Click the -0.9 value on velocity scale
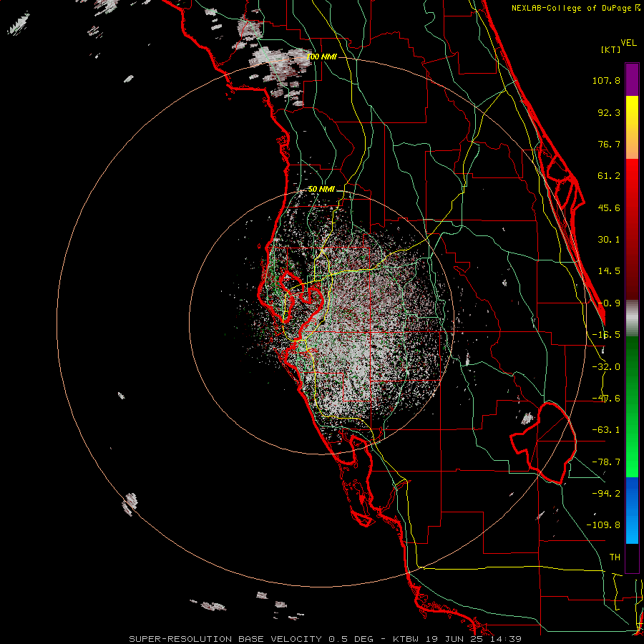This screenshot has height=644, width=644. (x=609, y=303)
